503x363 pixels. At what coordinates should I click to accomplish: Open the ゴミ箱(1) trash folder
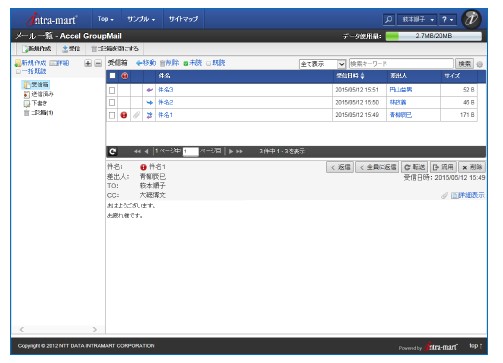pyautogui.click(x=39, y=113)
